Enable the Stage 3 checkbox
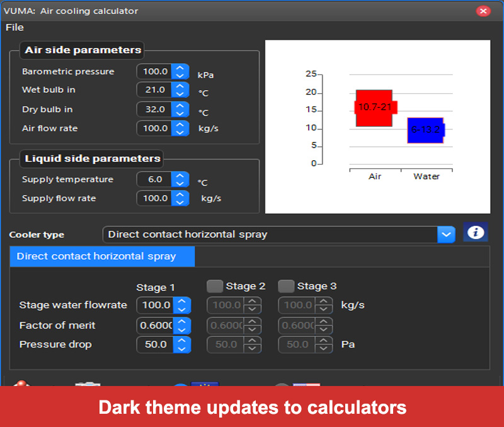The width and height of the screenshot is (504, 427). (x=287, y=286)
